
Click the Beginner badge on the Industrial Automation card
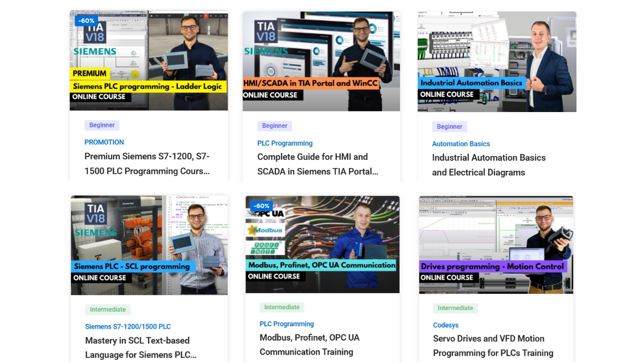coord(449,126)
